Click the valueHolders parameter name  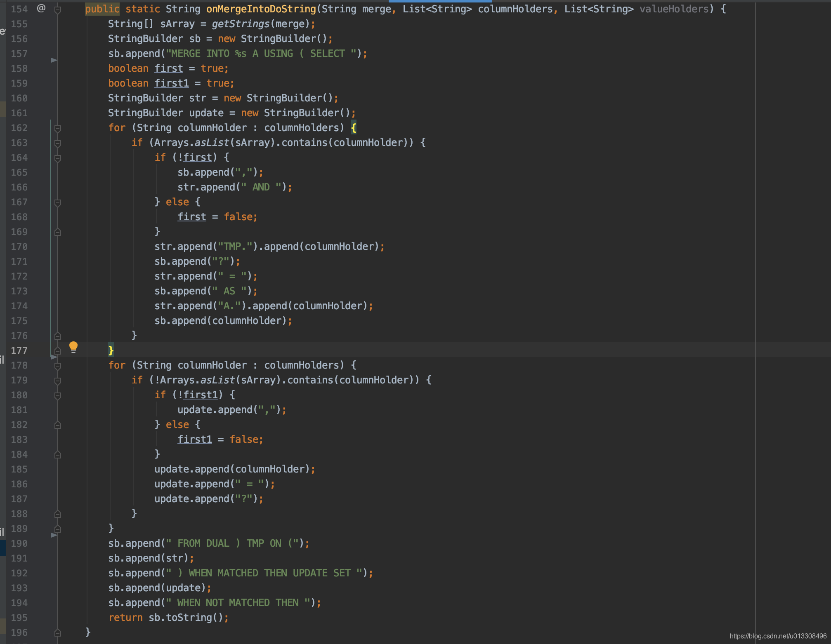pyautogui.click(x=674, y=9)
